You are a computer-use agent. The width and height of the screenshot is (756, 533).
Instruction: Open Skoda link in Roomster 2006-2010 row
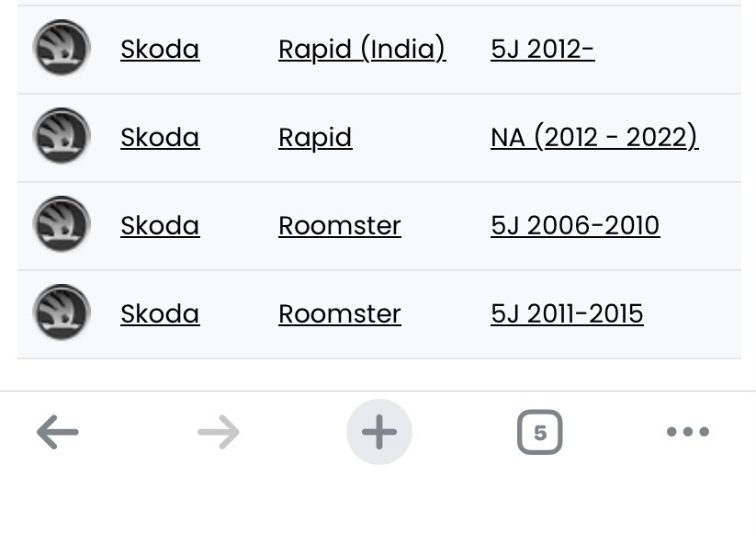(160, 225)
